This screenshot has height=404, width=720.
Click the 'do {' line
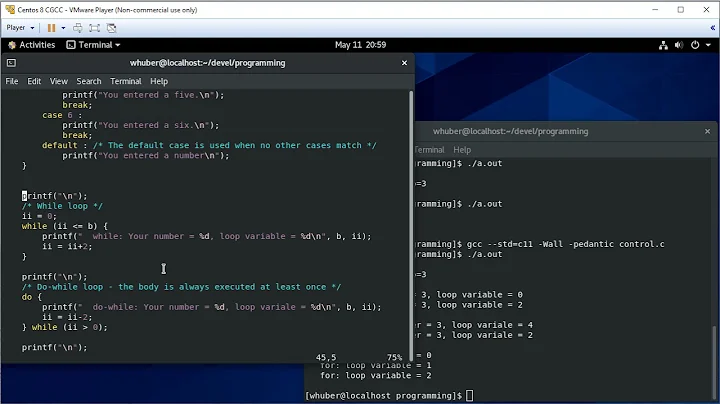coord(32,297)
